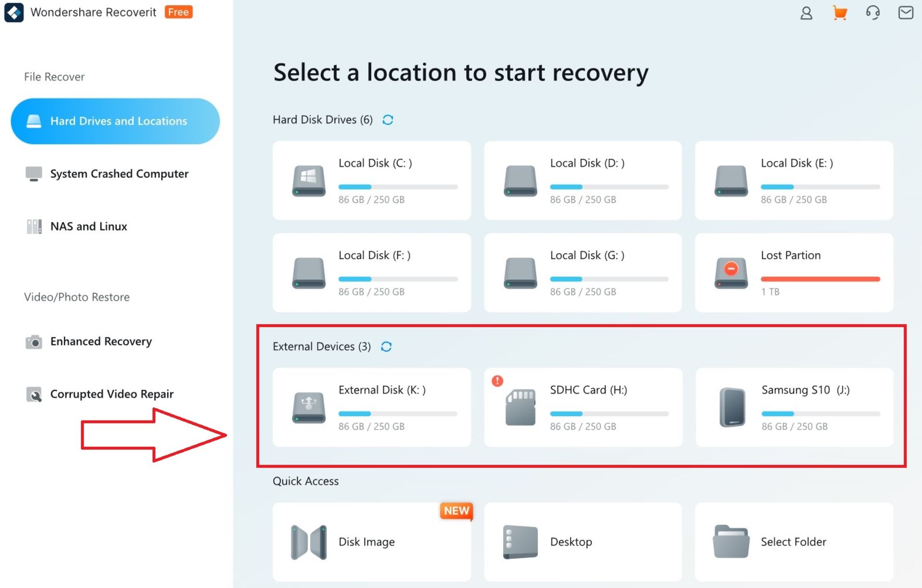Click the Select Folder icon
The width and height of the screenshot is (922, 588).
(x=731, y=541)
